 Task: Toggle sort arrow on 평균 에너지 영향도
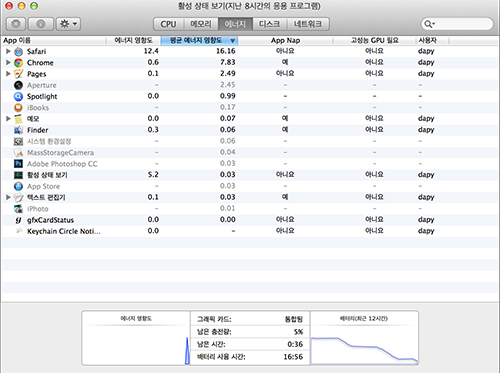pyautogui.click(x=233, y=41)
